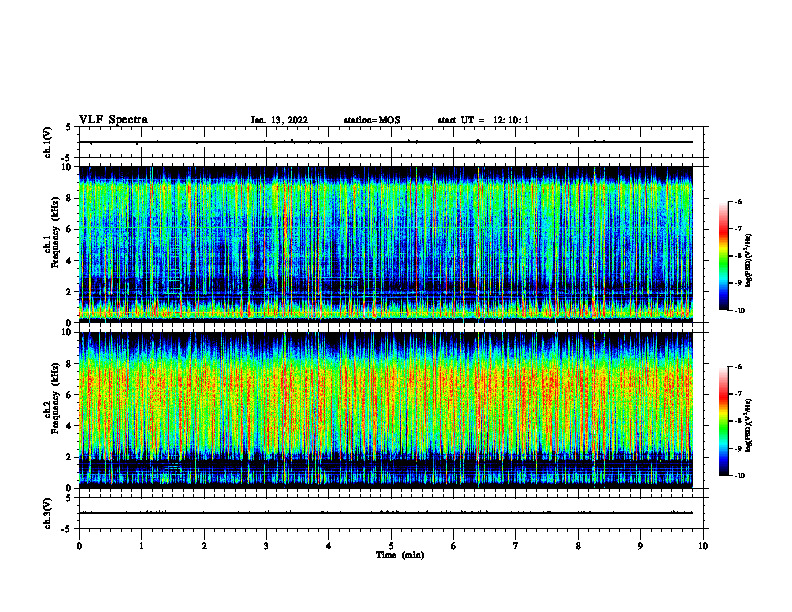792x612 pixels.
Task: Click ch.1 color scale label "-8"
Action: click(738, 256)
